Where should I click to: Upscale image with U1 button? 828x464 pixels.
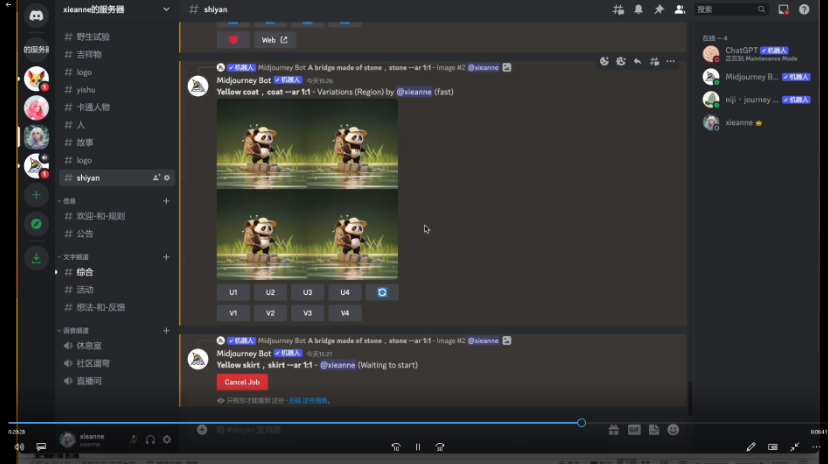(x=233, y=292)
